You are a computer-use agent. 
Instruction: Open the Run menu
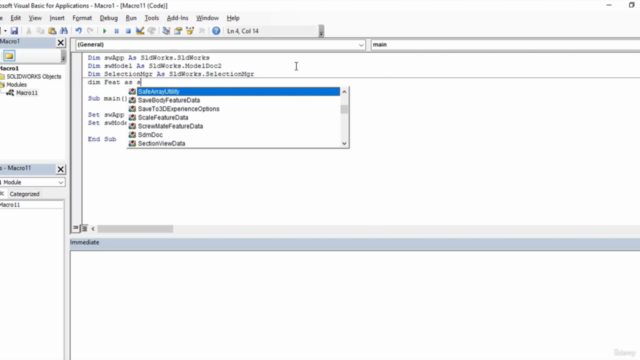pos(131,18)
